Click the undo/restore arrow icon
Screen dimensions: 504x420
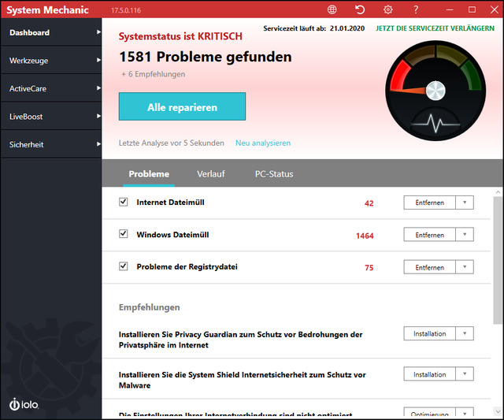360,9
